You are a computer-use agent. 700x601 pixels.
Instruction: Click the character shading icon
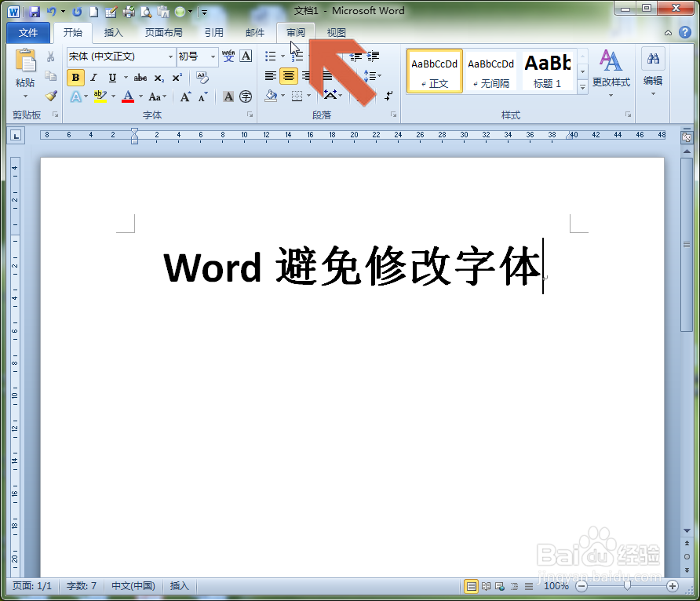228,97
